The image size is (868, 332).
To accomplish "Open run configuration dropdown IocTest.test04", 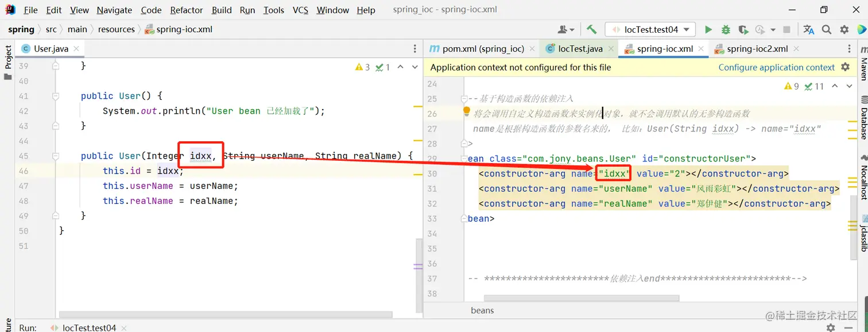I will pyautogui.click(x=650, y=29).
